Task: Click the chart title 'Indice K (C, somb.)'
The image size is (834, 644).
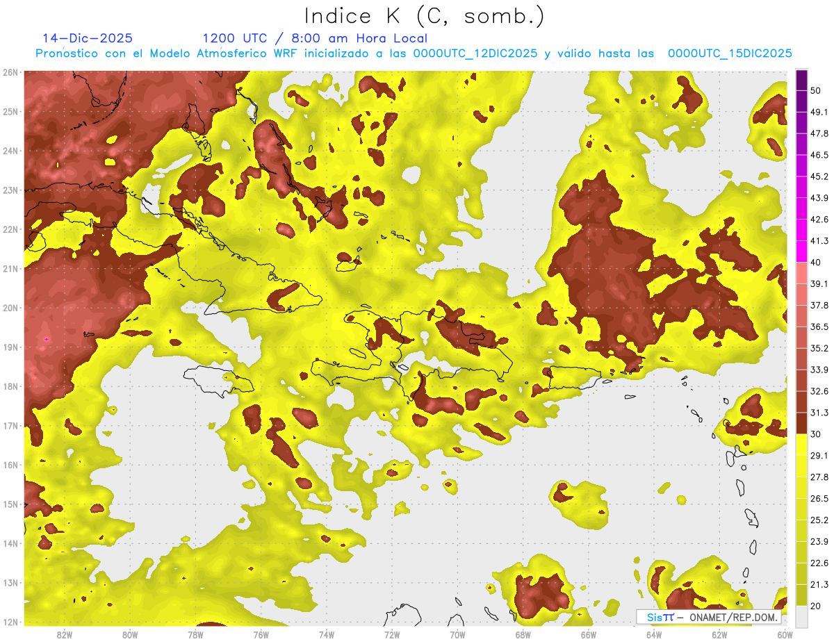Action: 424,16
